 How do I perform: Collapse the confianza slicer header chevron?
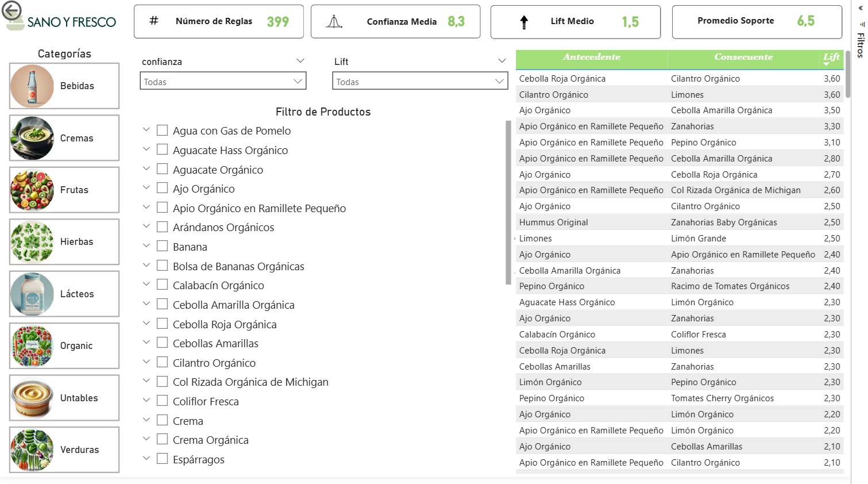(300, 61)
